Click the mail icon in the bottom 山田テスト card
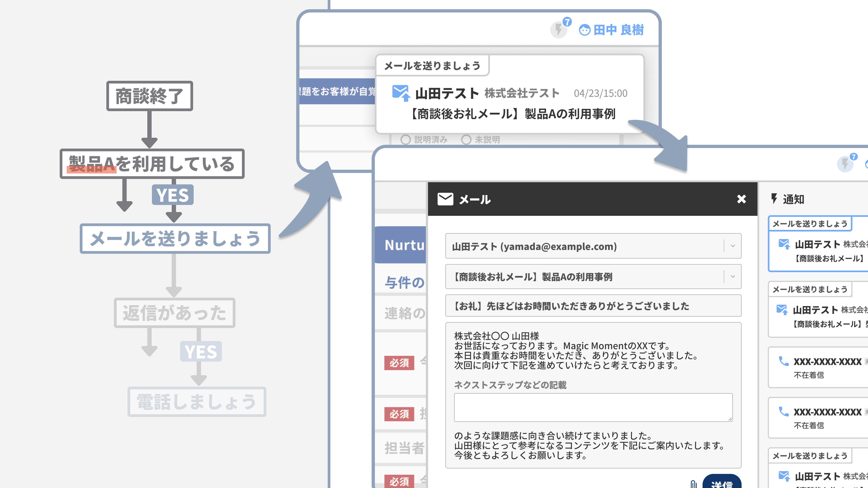The width and height of the screenshot is (868, 488). 784,476
